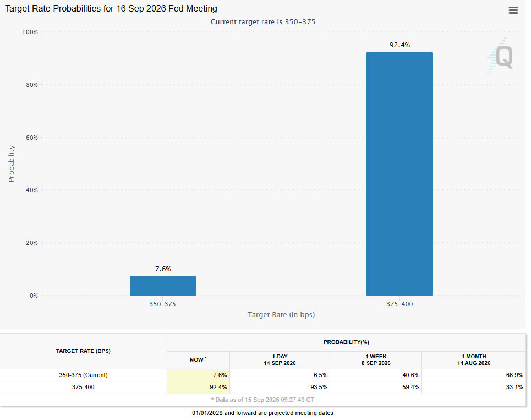Select the 350-375 (Current) table row label
Screen dimensions: 531x420
tap(83, 375)
